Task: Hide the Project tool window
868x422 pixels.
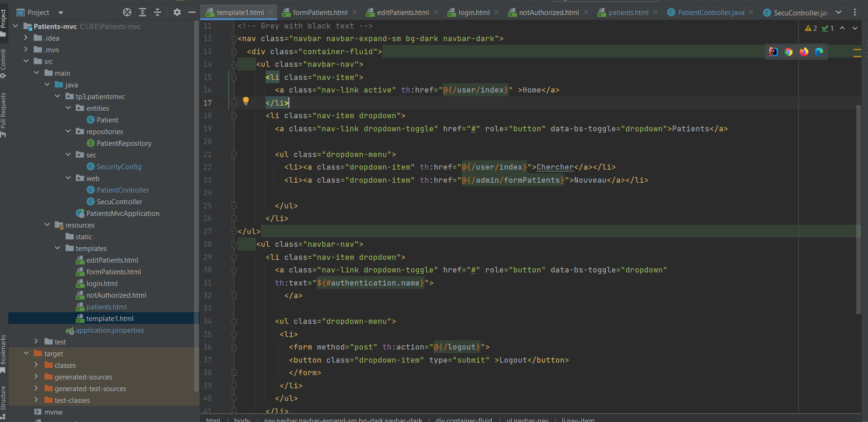Action: [x=192, y=12]
